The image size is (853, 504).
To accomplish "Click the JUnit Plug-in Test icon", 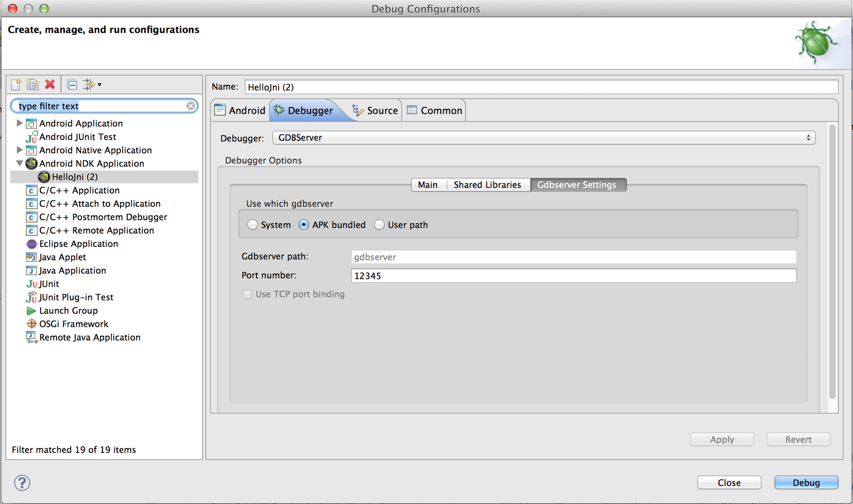I will 31,297.
